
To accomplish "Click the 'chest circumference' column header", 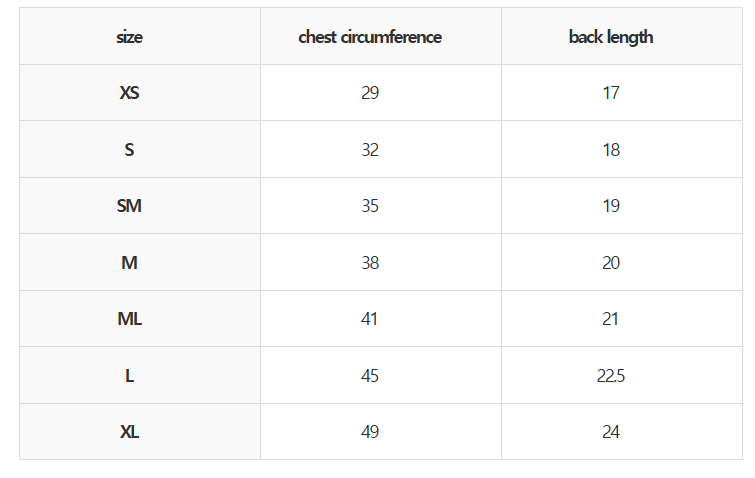I will 370,37.
